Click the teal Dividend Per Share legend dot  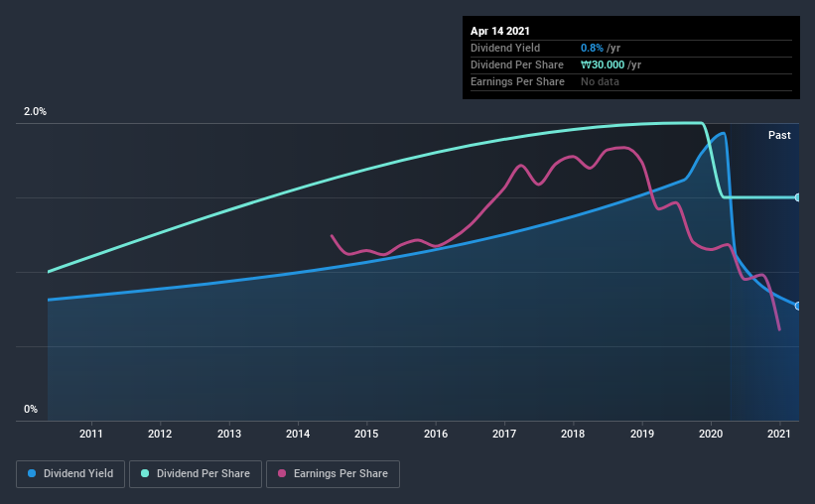pyautogui.click(x=145, y=473)
